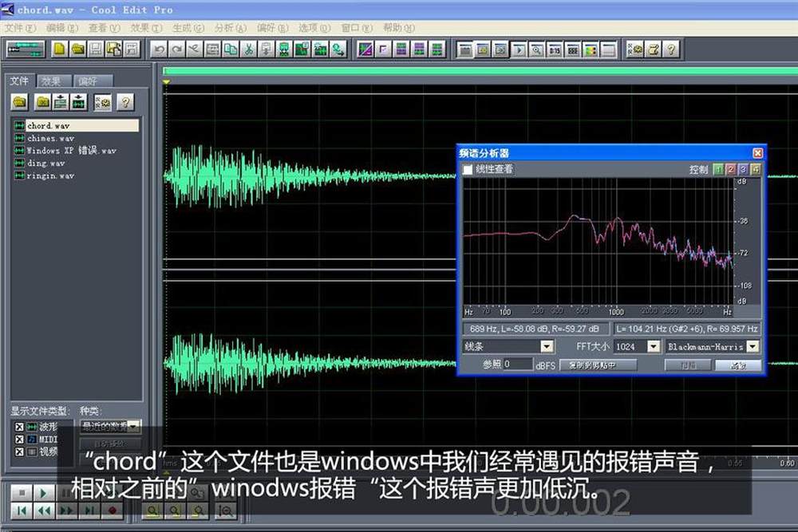Click the spectrum color display toolbar icon
798x532 pixels.
coord(591,49)
